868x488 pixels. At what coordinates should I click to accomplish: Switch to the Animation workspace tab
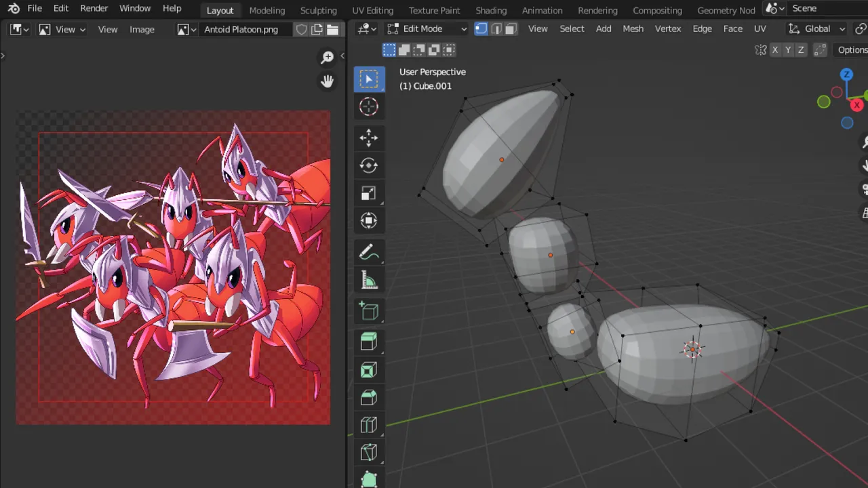(542, 10)
